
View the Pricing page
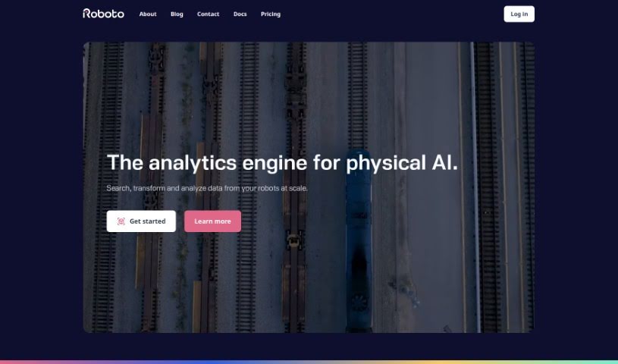tap(271, 14)
